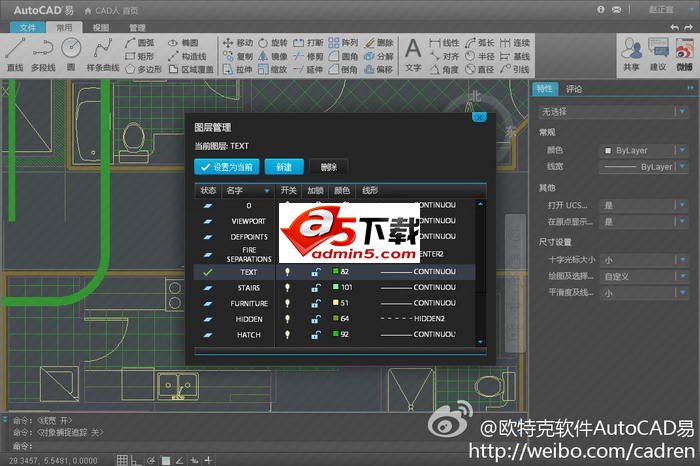Image resolution: width=700 pixels, height=466 pixels.
Task: Open the 共享 share option
Action: [x=632, y=54]
